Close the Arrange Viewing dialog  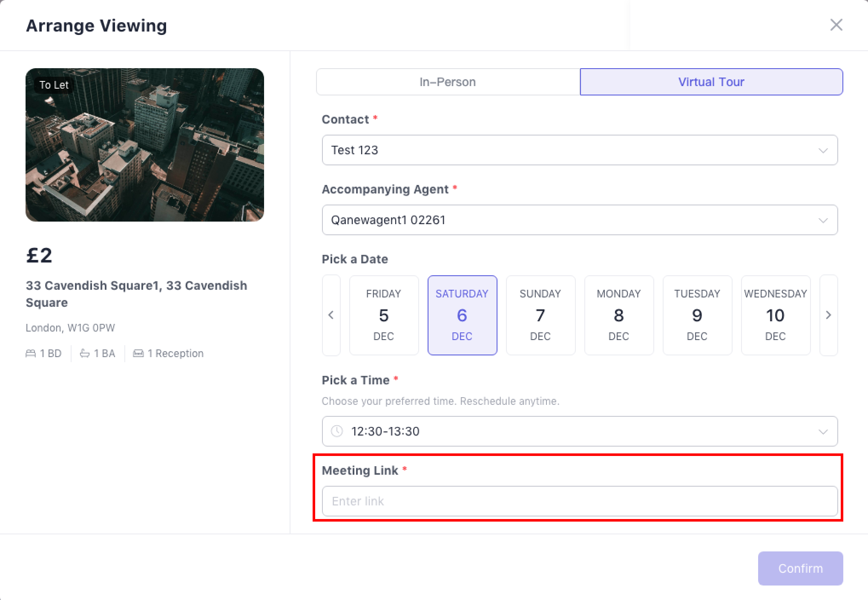836,25
